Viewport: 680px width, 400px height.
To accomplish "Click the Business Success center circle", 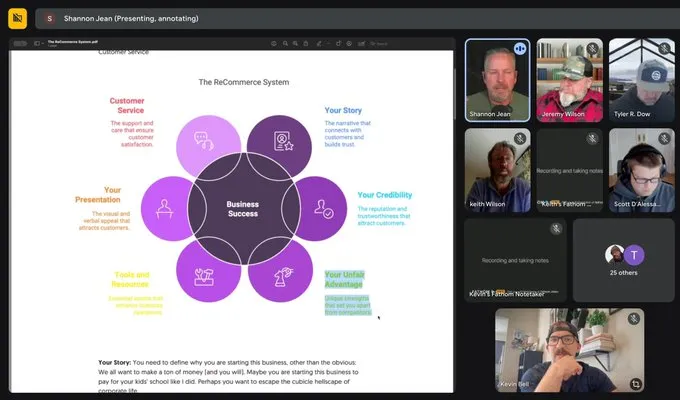I will [243, 209].
